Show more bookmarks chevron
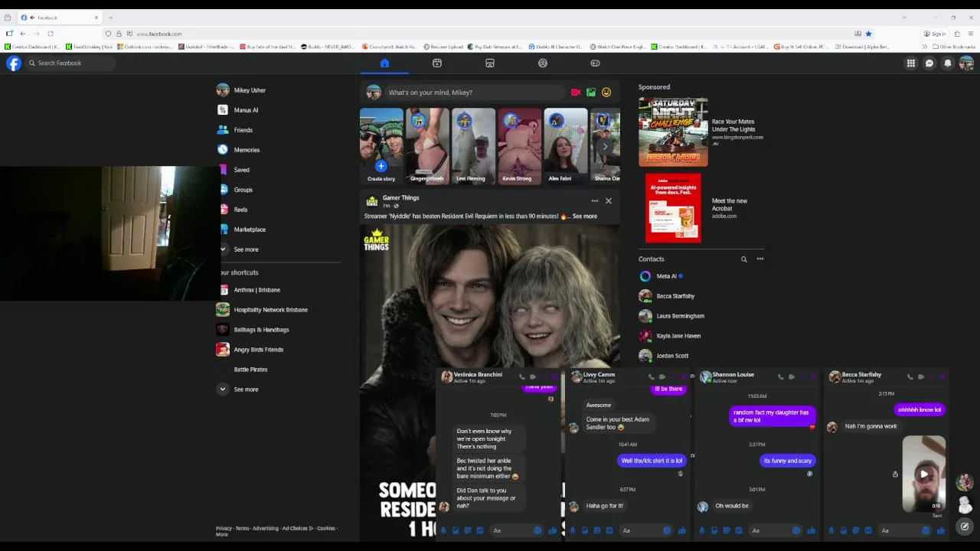Screen dimensions: 980x551 click(x=925, y=47)
